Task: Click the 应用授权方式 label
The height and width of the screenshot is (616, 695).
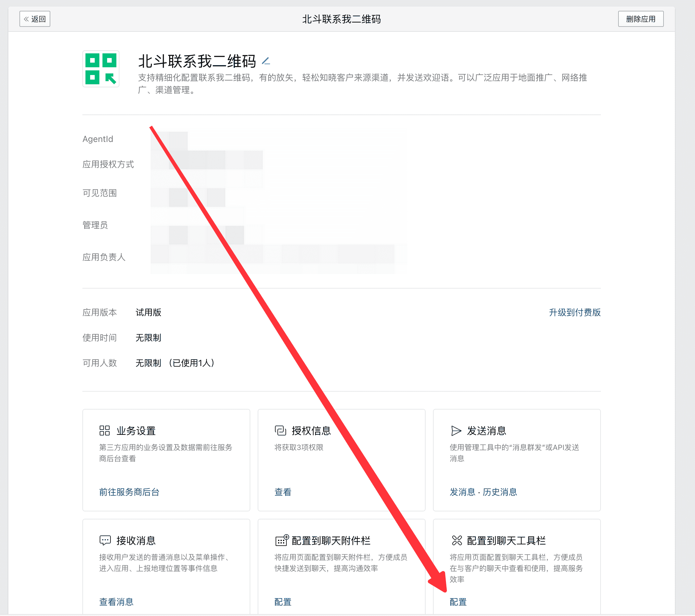Action: pos(108,164)
